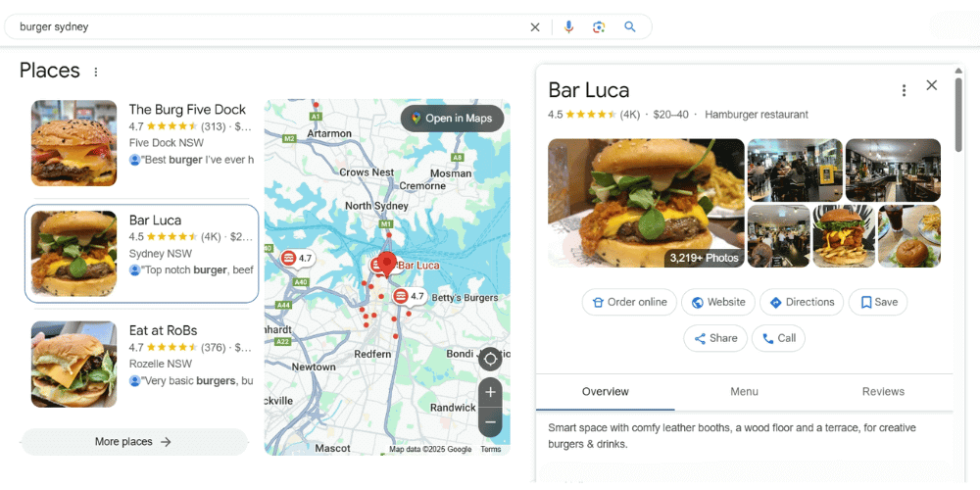980x490 pixels.
Task: Click "Top notch burger, beef" review snippet
Action: click(197, 270)
